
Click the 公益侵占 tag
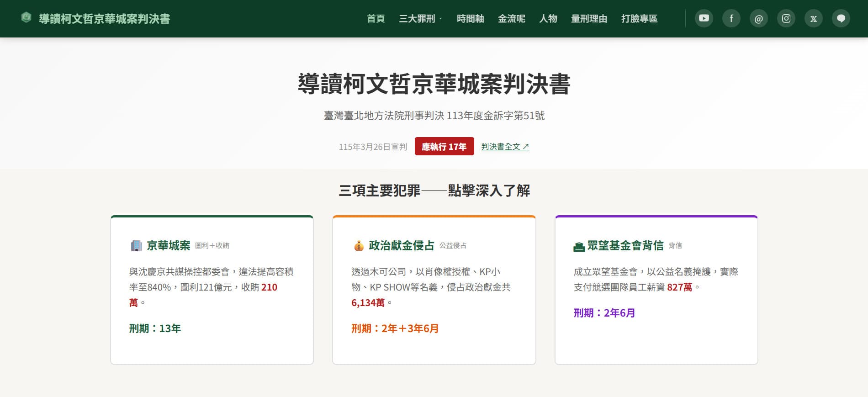pos(453,246)
